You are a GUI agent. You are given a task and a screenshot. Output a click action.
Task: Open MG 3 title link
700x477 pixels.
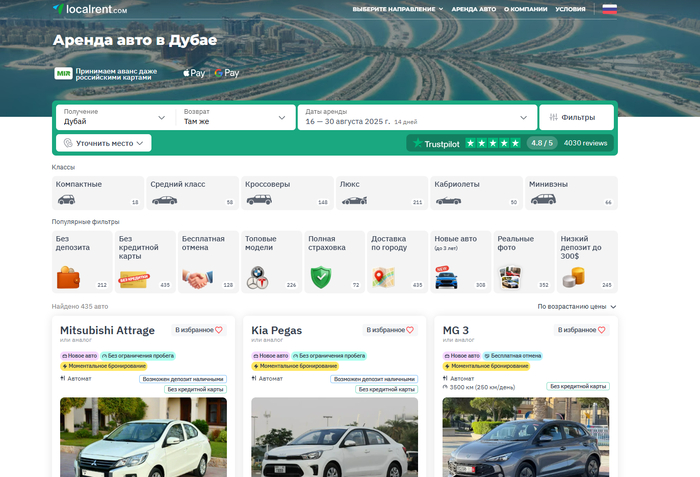[455, 330]
